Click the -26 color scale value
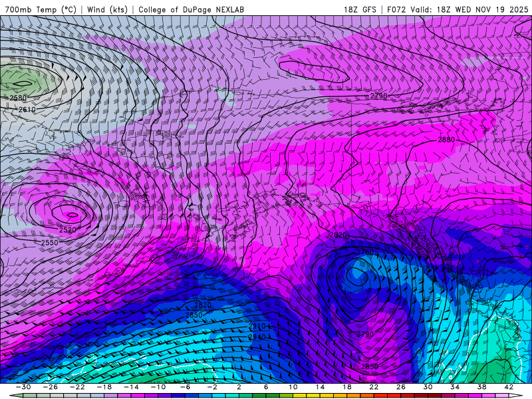532x399 pixels. click(x=51, y=387)
